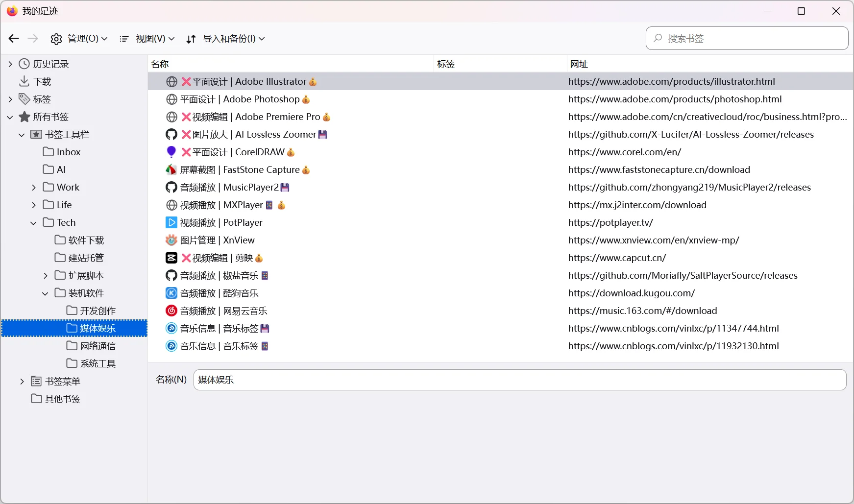This screenshot has height=504, width=854.
Task: Maximize the 我的足迹 window
Action: pyautogui.click(x=802, y=11)
